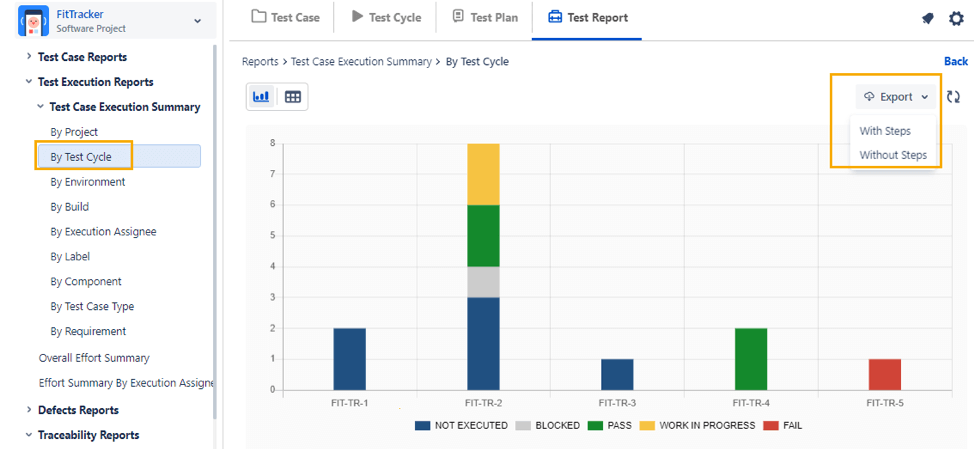Image resolution: width=974 pixels, height=449 pixels.
Task: Open the By Execution Assignee report
Action: pos(103,232)
